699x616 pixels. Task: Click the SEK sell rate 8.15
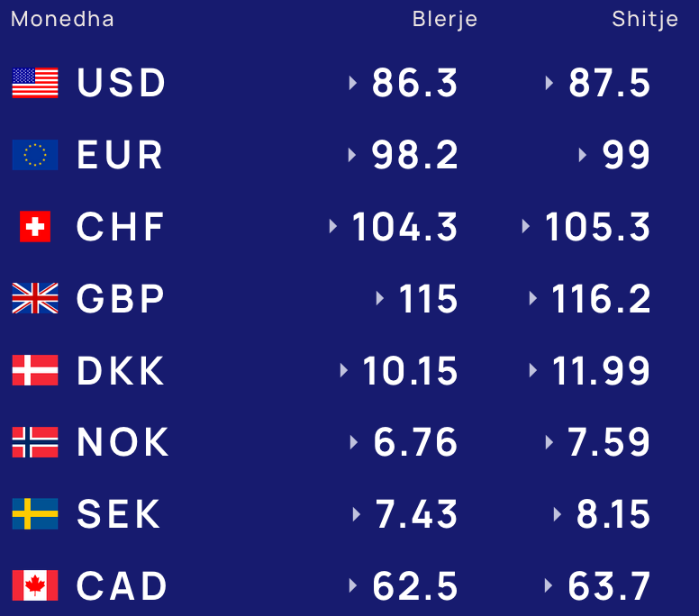point(613,514)
